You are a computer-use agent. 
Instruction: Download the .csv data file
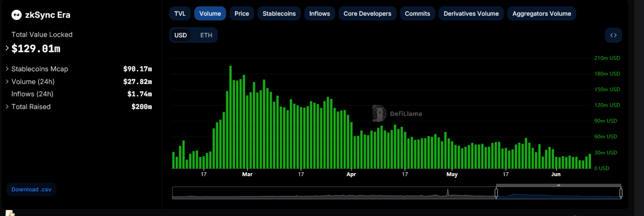coord(31,189)
